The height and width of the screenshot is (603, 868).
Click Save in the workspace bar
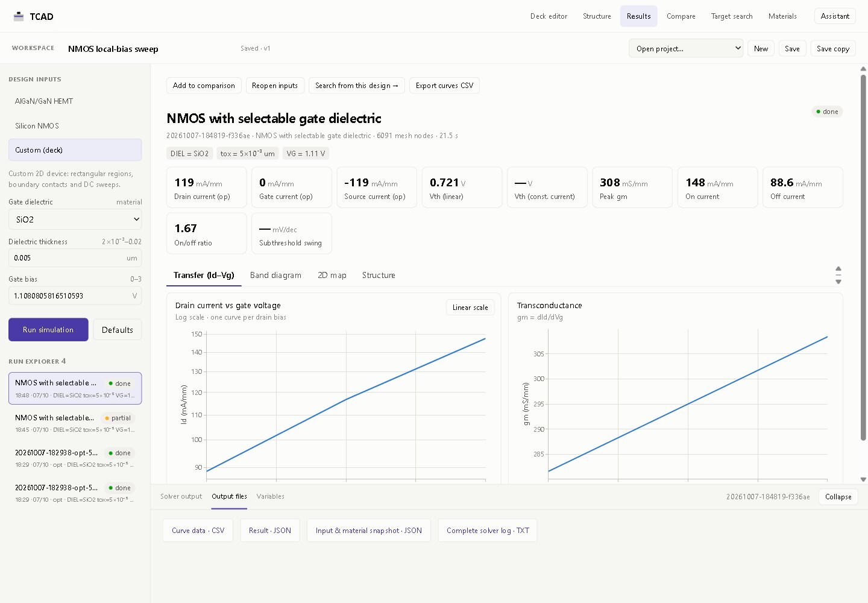click(793, 48)
